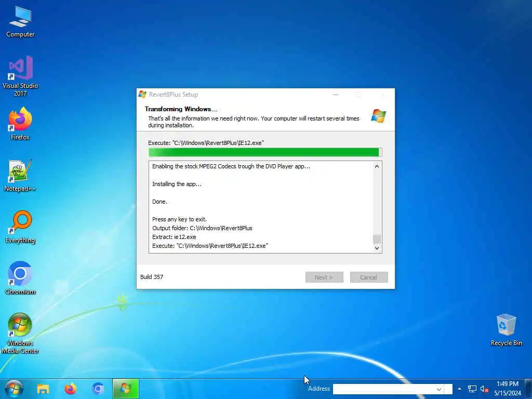Select the Visual Studio 2017 shortcut
This screenshot has width=532, height=399.
pyautogui.click(x=20, y=76)
